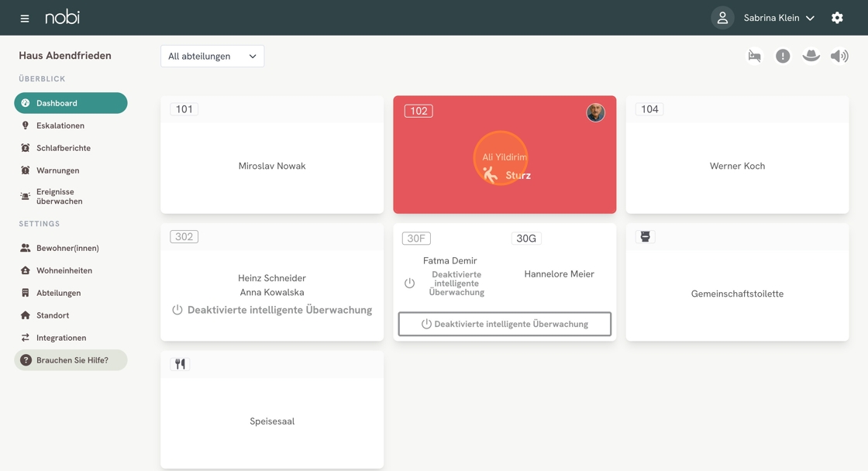Click the hat icon in top toolbar
868x471 pixels.
(x=811, y=56)
